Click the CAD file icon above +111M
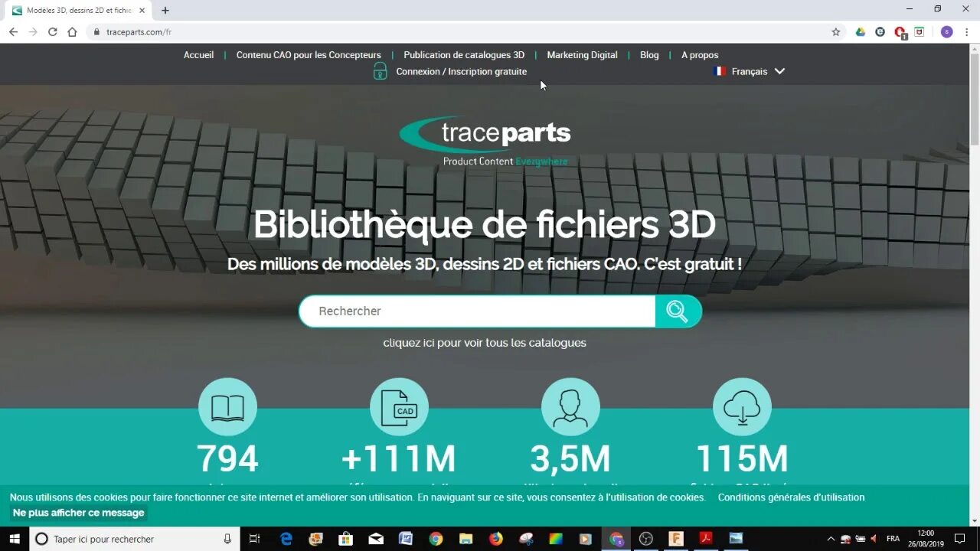980x551 pixels. click(399, 407)
